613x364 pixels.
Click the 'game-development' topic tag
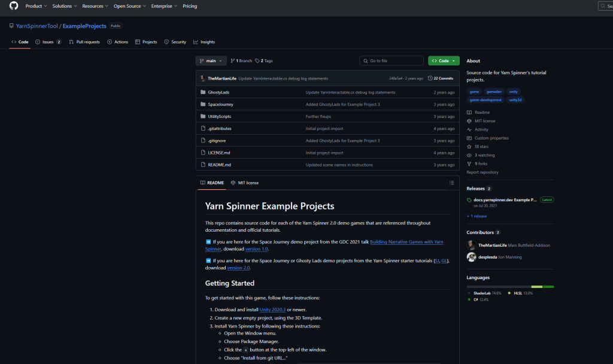pos(485,100)
